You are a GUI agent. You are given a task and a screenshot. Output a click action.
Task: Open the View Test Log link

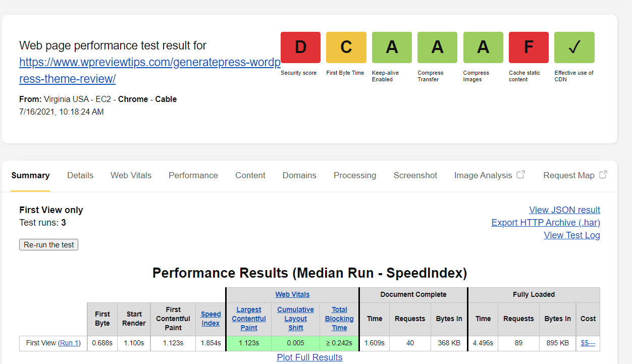tap(571, 235)
